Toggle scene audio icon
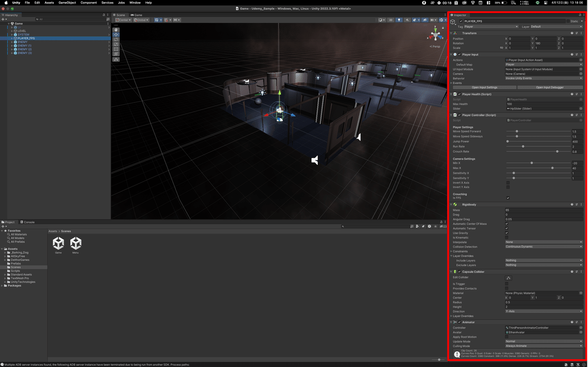The height and width of the screenshot is (367, 588). [407, 20]
